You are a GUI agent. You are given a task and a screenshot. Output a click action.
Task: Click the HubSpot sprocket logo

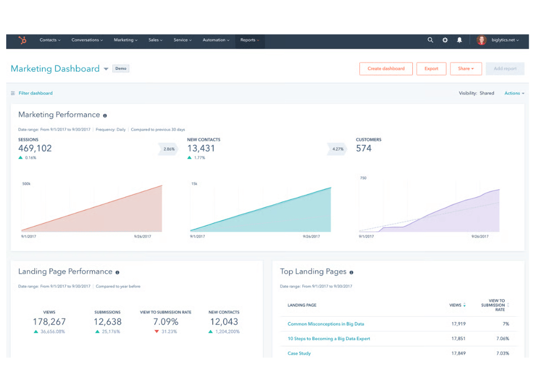[x=22, y=40]
